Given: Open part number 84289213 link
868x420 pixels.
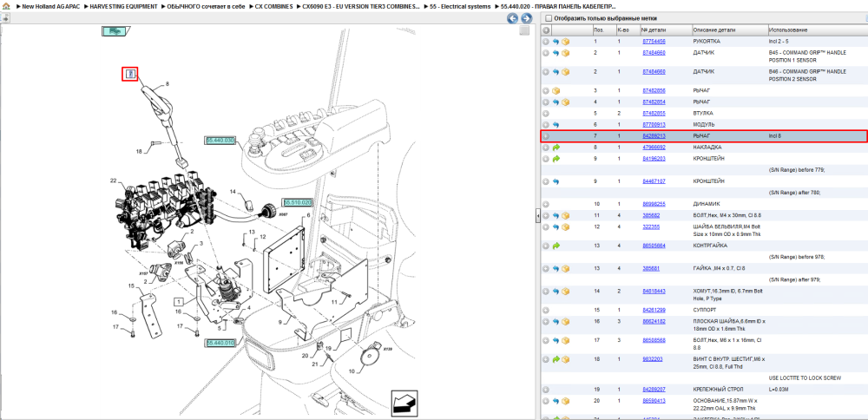Looking at the screenshot, I should [654, 135].
